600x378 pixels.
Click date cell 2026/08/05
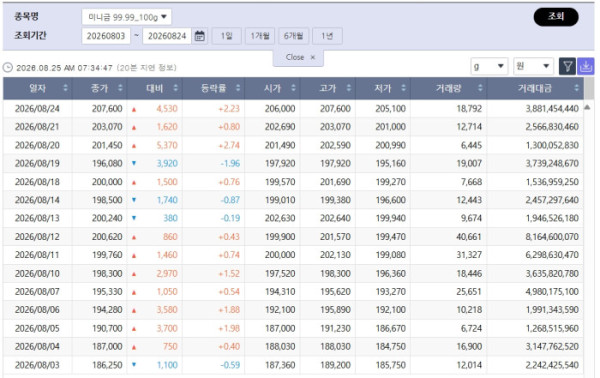coord(37,328)
